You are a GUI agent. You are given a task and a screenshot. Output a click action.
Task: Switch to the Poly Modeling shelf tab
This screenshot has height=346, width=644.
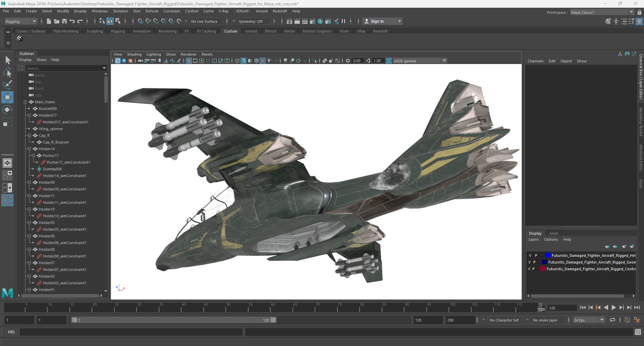click(x=66, y=31)
